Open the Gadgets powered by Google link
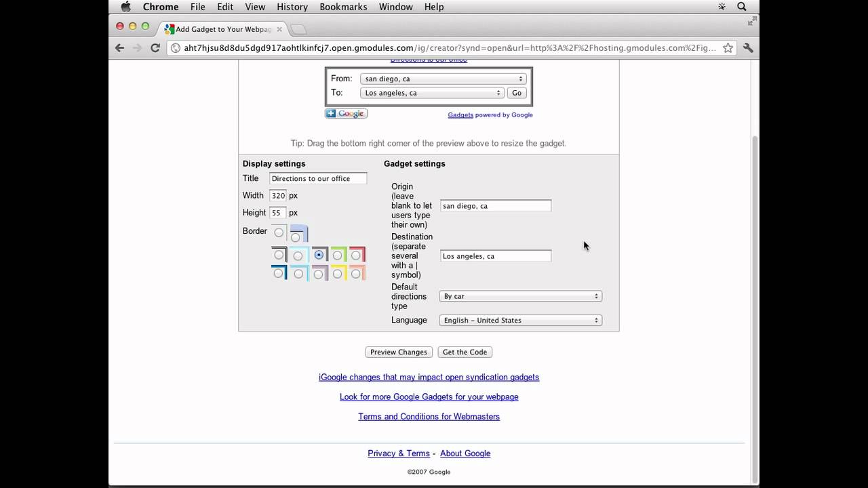The image size is (868, 488). (x=460, y=115)
